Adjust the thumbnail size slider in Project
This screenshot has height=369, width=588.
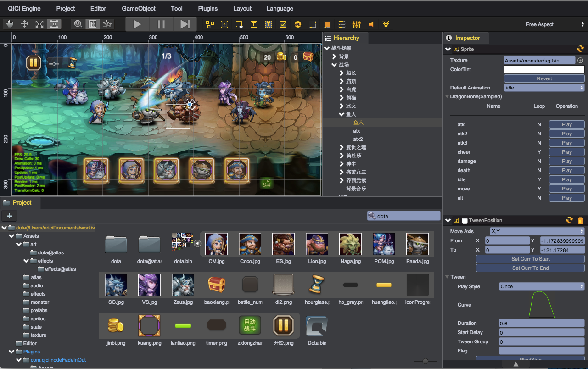coord(426,361)
